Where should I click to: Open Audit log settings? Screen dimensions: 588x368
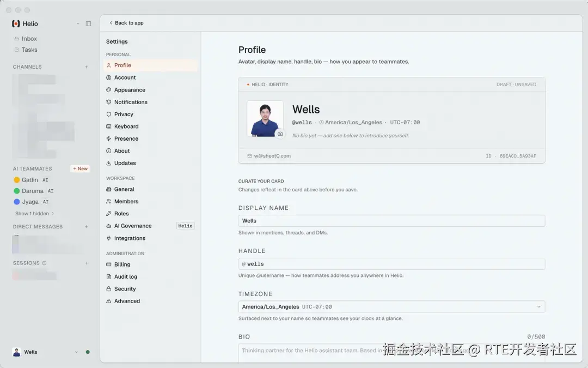point(150,276)
